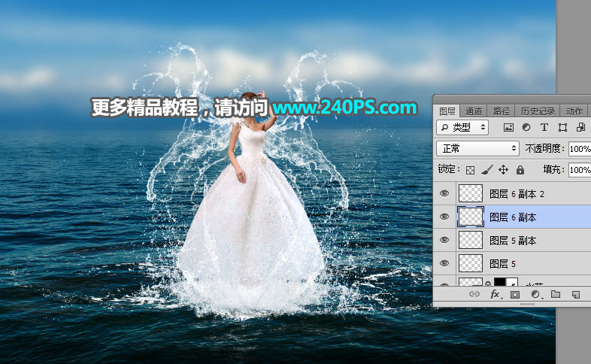
Task: Hide layer 图层 6 副本
Action: 444,217
